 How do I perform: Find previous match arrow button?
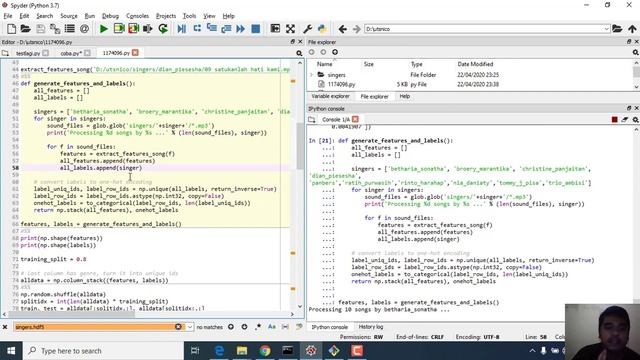231,327
